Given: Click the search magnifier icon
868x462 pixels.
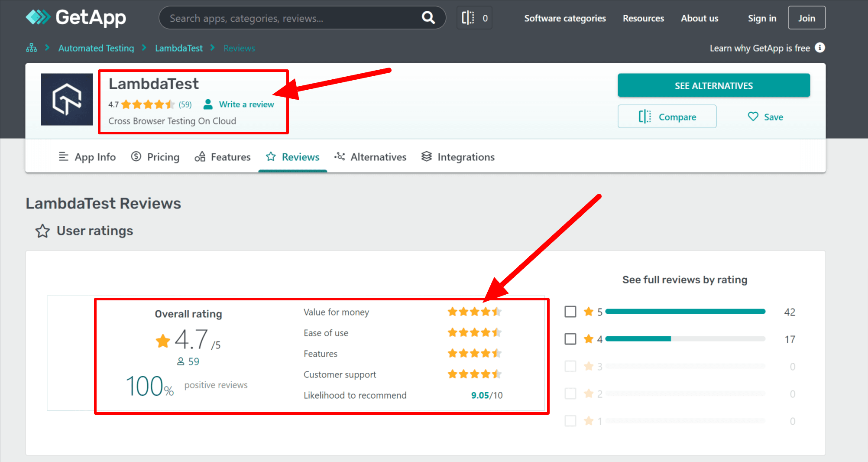Looking at the screenshot, I should (428, 18).
